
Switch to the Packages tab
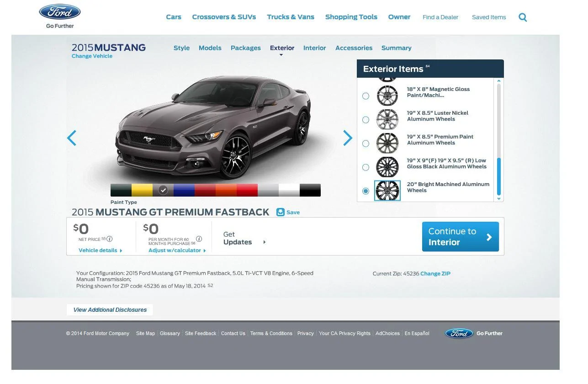tap(246, 48)
